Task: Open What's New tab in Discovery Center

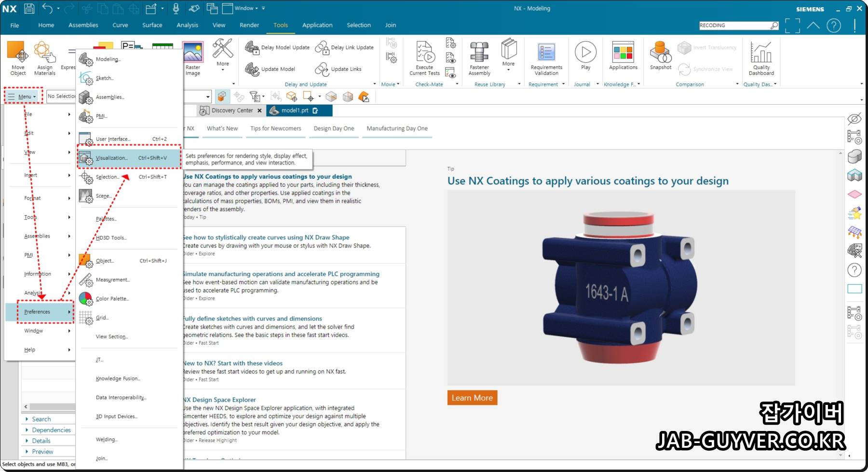Action: click(222, 128)
